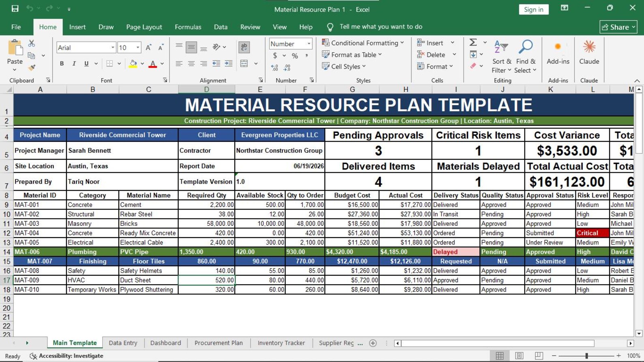644x362 pixels.
Task: Click the Fill down arrow icon
Action: coord(473,54)
